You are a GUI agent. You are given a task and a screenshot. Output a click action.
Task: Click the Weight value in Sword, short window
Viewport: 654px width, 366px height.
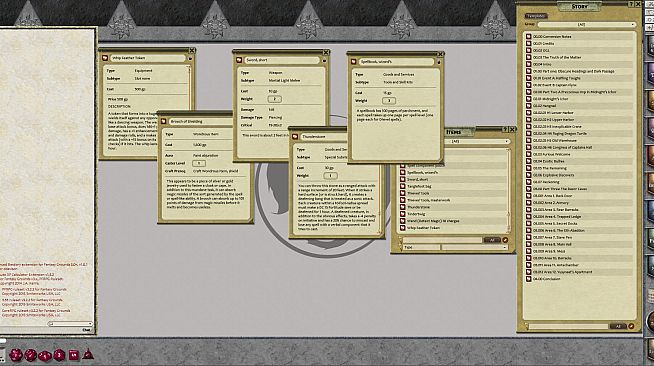click(x=274, y=99)
